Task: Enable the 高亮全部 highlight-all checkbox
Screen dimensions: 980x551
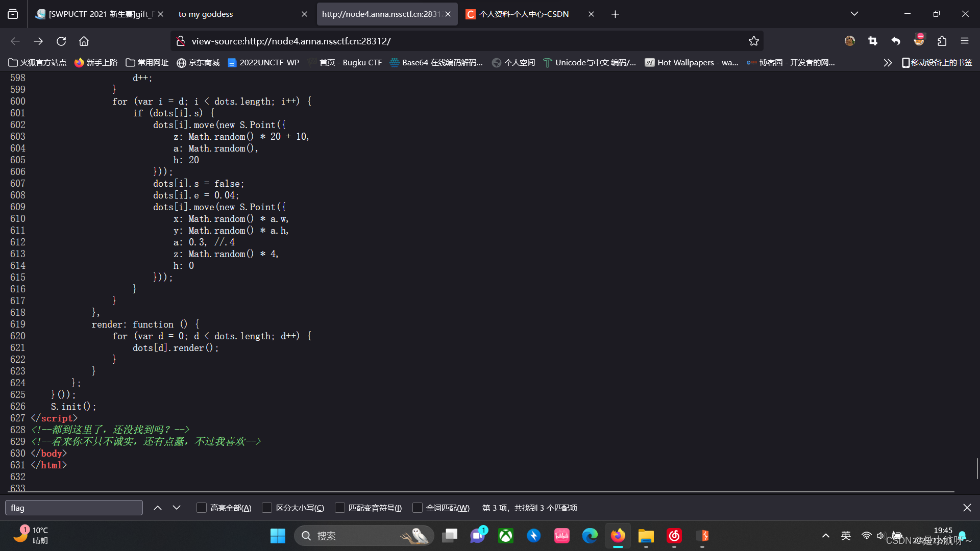Action: (x=201, y=508)
